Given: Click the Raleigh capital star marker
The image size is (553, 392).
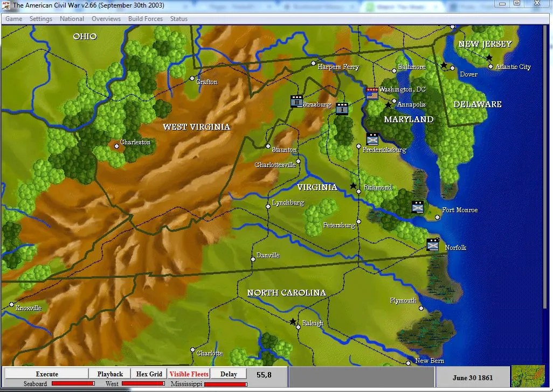Looking at the screenshot, I should point(293,321).
